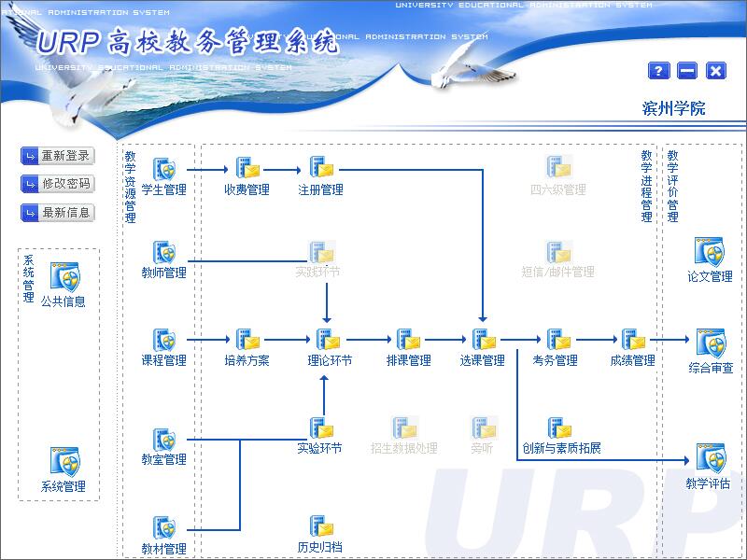Open 论文管理 thesis module
This screenshot has height=560, width=747.
tap(710, 253)
